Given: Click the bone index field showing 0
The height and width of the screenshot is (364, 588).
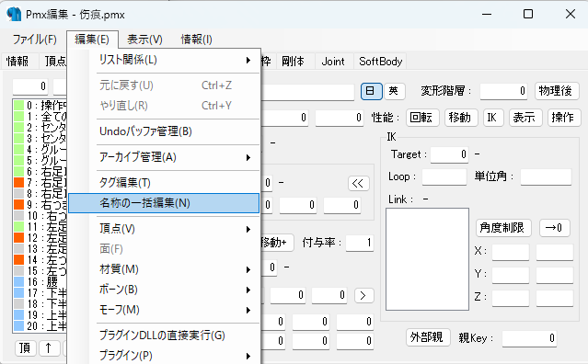Looking at the screenshot, I should [30, 86].
